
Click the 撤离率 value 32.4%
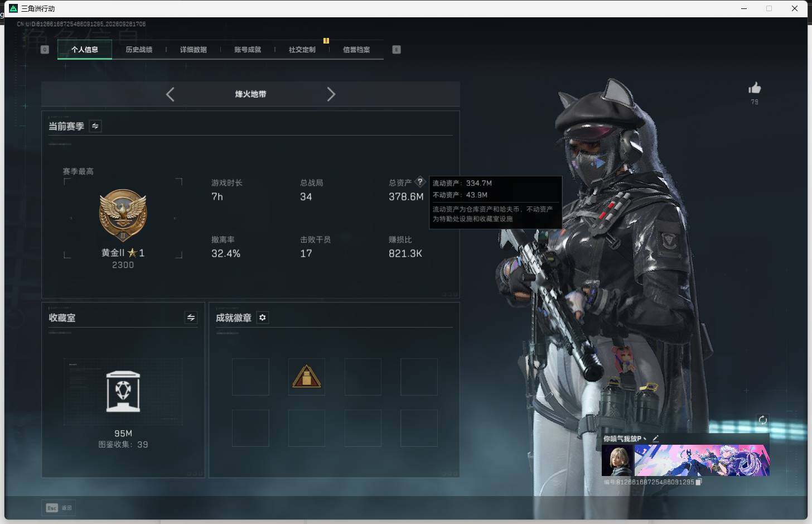226,253
